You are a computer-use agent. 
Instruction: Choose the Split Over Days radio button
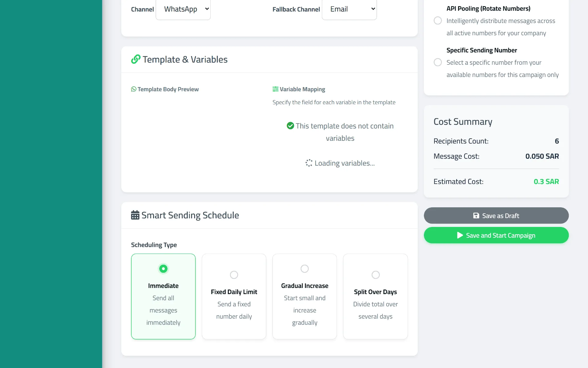375,275
